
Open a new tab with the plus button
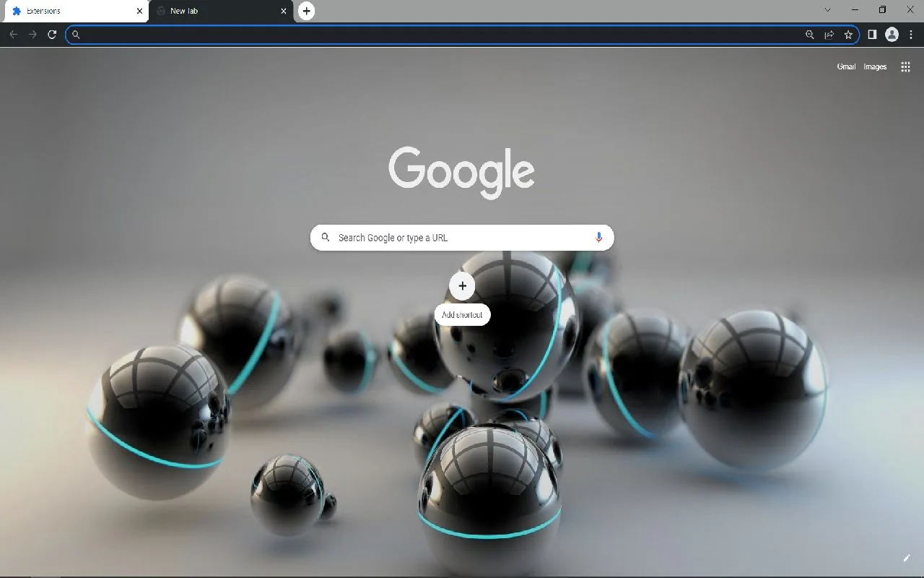tap(307, 11)
